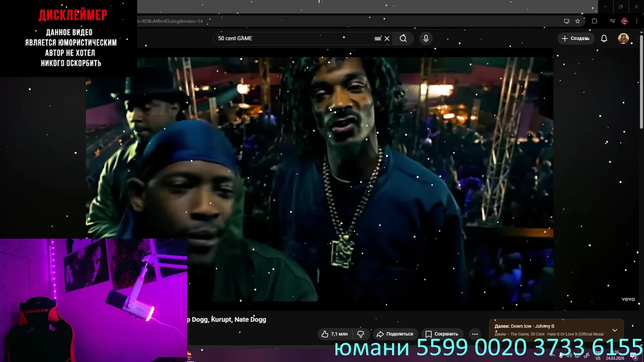Like the video (7,1 млн)
The image size is (644, 362).
335,334
